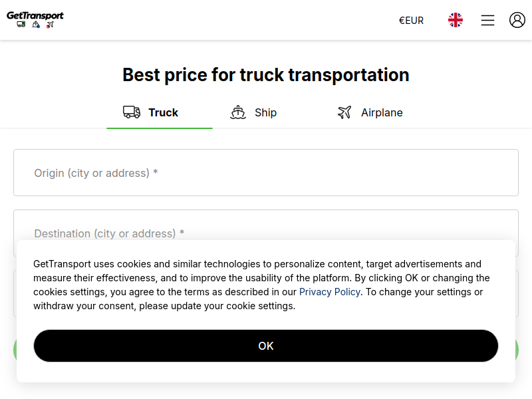The image size is (532, 399).
Task: Click the ship icon in the transport tabs
Action: click(238, 112)
